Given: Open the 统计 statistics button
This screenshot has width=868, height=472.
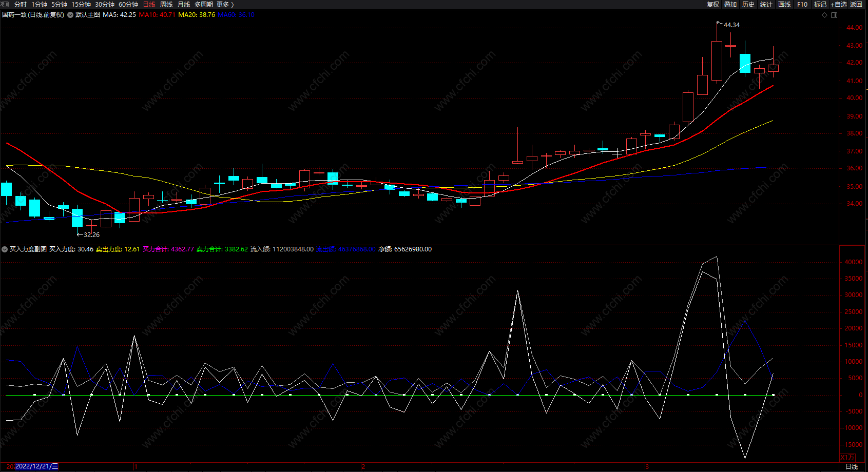Looking at the screenshot, I should [x=766, y=4].
